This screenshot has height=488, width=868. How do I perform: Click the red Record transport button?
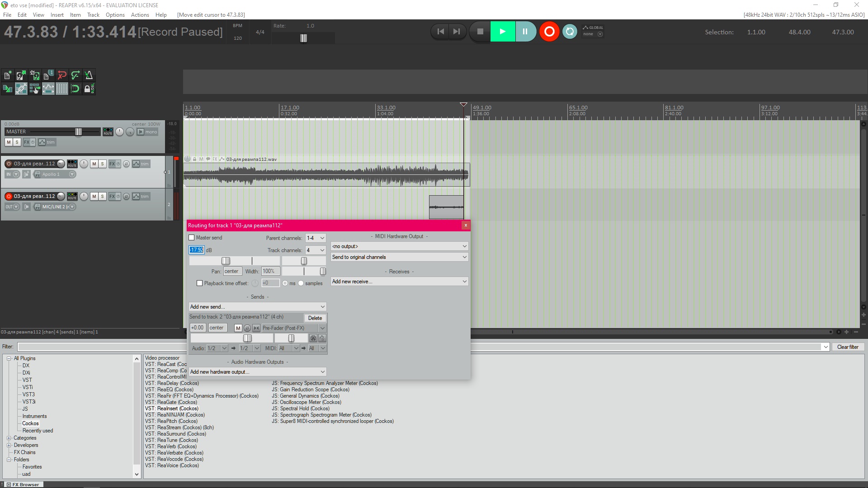point(549,32)
